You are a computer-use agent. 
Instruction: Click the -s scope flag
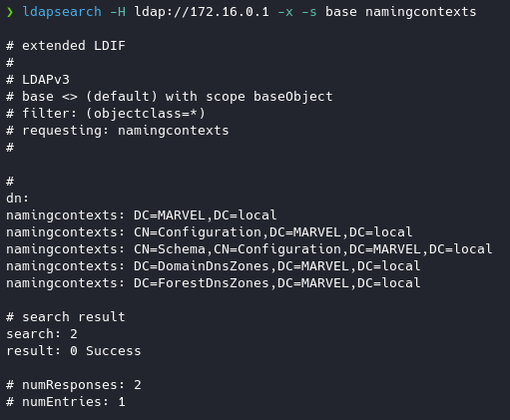tap(309, 12)
